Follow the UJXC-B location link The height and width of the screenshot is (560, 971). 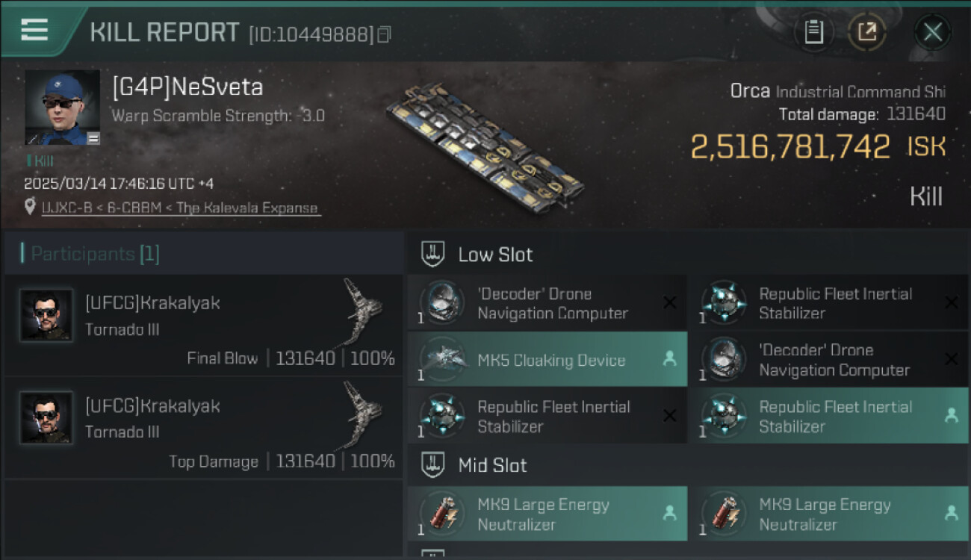tap(181, 208)
